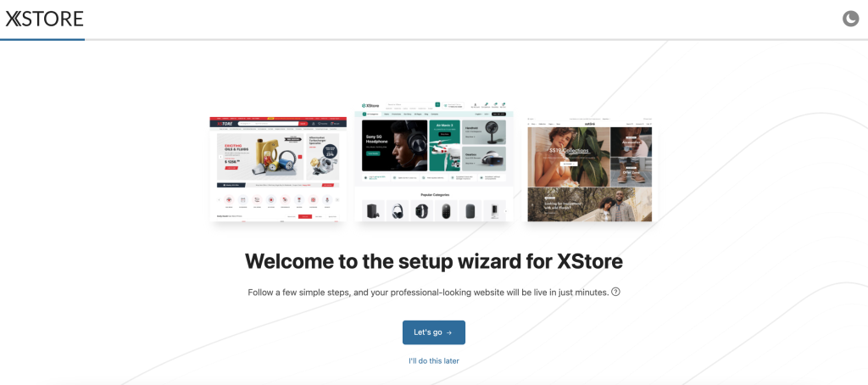This screenshot has height=385, width=868.
Task: Click the game console category icon
Action: click(x=373, y=211)
